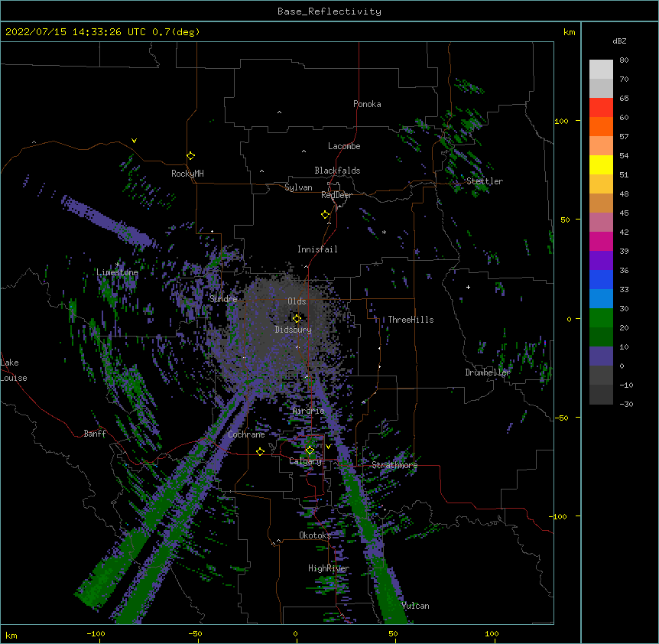Select the ThreeHills label

point(411,320)
